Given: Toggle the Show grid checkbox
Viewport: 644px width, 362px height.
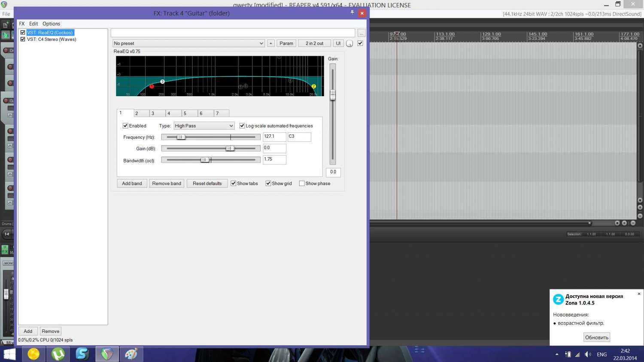Looking at the screenshot, I should pos(268,183).
